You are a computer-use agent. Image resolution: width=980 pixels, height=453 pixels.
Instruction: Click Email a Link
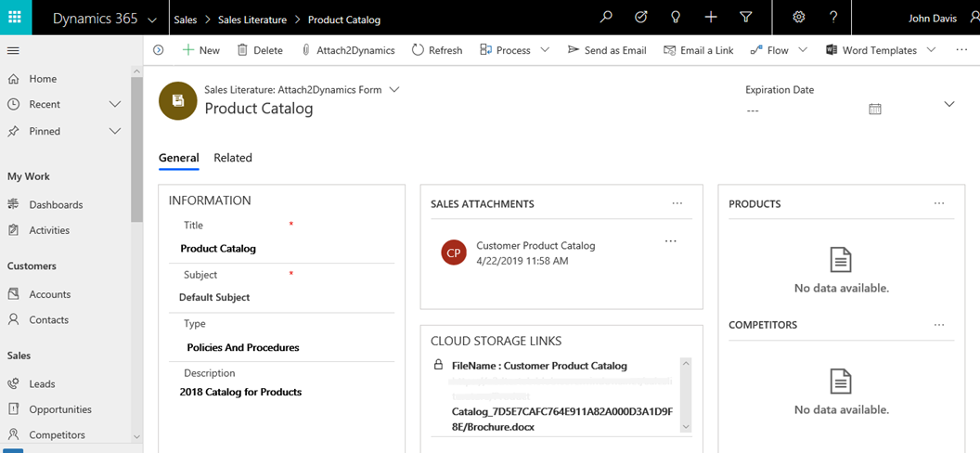pyautogui.click(x=699, y=50)
